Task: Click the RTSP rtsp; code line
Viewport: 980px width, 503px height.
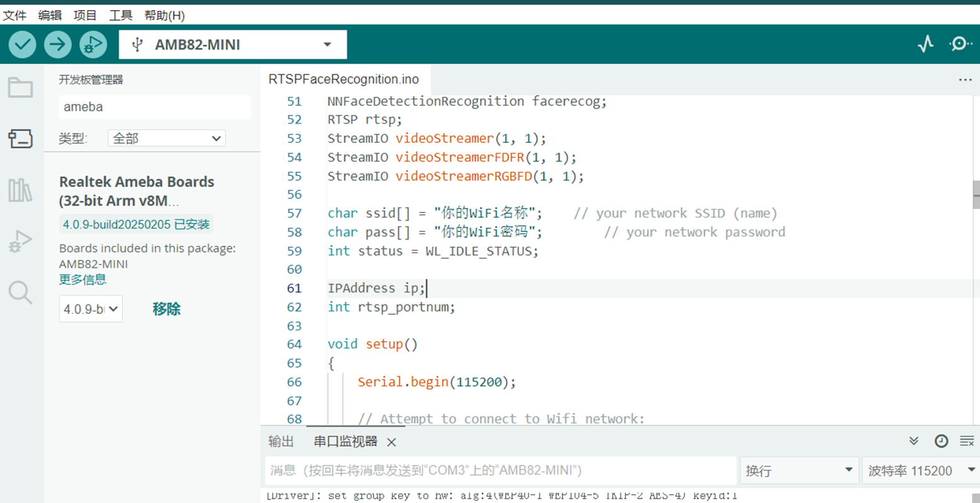Action: coord(365,120)
